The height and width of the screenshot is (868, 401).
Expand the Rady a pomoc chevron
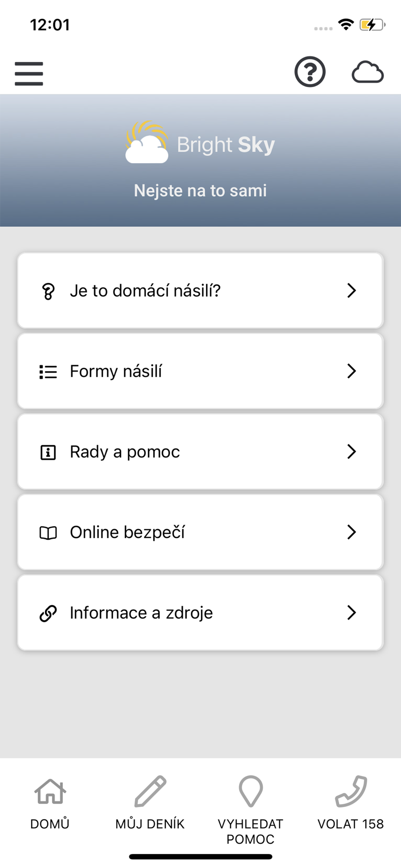pyautogui.click(x=352, y=452)
